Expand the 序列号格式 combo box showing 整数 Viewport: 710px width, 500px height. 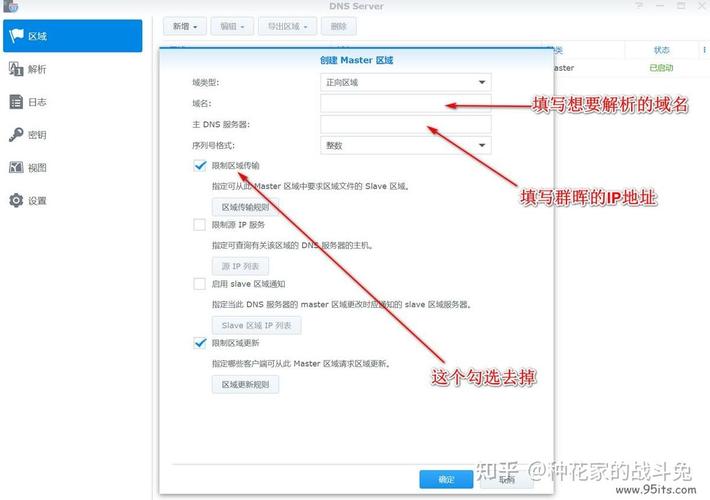tap(406, 145)
